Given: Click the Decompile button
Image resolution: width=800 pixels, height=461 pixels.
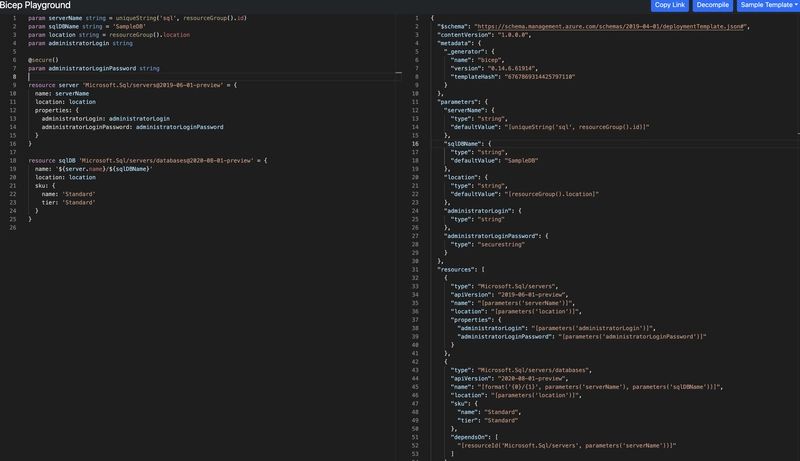Looking at the screenshot, I should (x=712, y=5).
